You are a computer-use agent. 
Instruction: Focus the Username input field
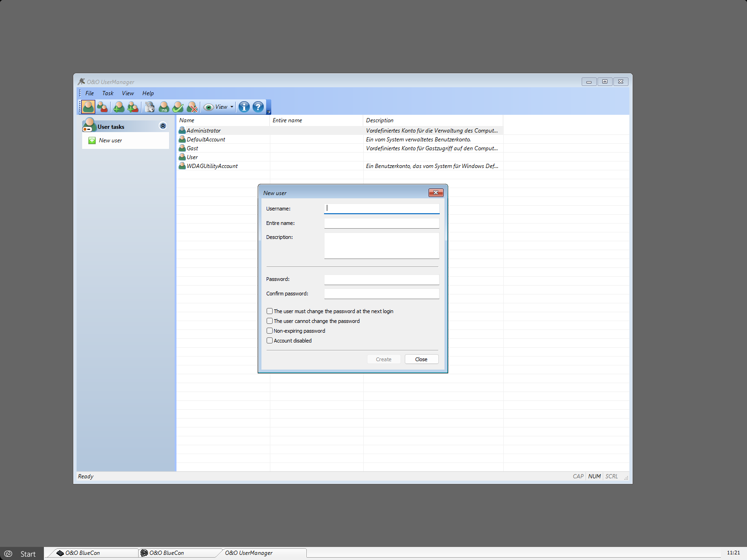[382, 209]
